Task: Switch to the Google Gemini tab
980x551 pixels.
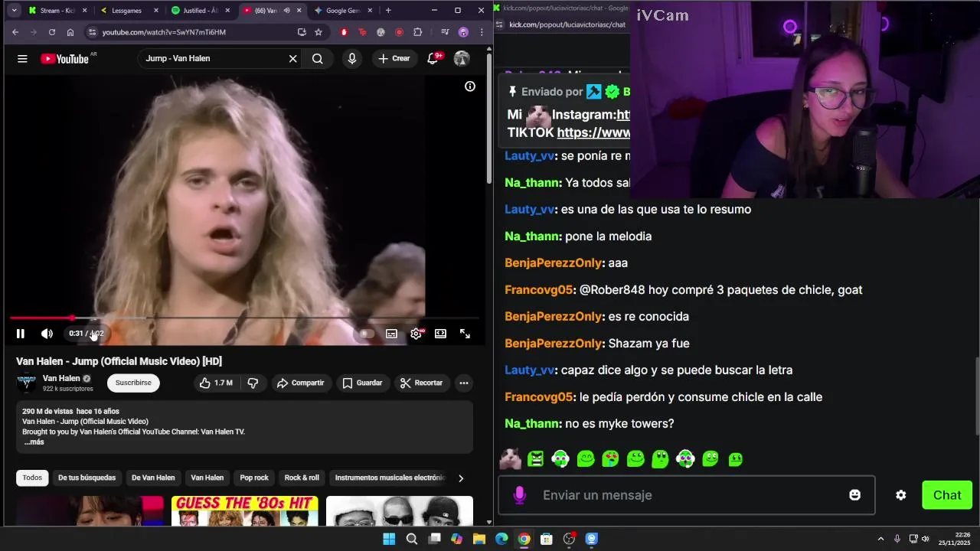Action: [341, 11]
